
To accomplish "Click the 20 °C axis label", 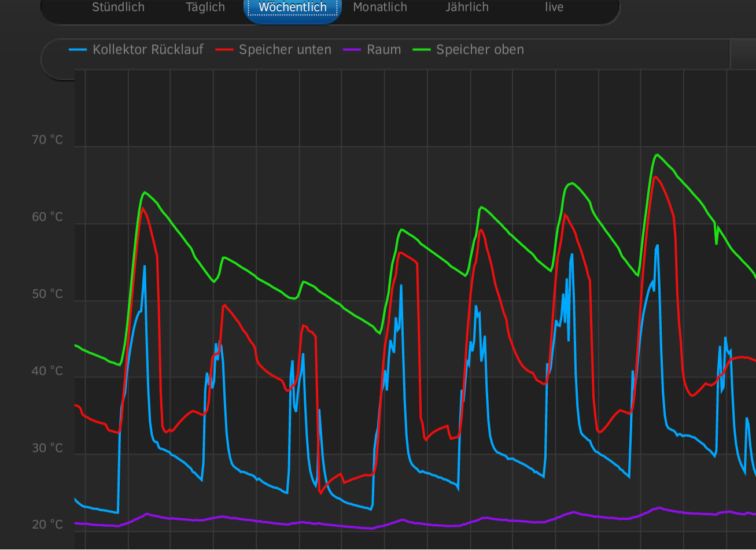I will (47, 525).
